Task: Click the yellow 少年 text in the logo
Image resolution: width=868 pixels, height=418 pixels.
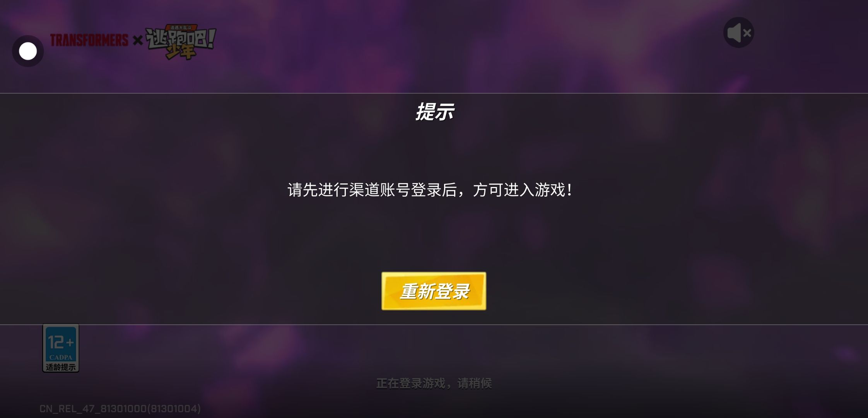Action: coord(181,52)
